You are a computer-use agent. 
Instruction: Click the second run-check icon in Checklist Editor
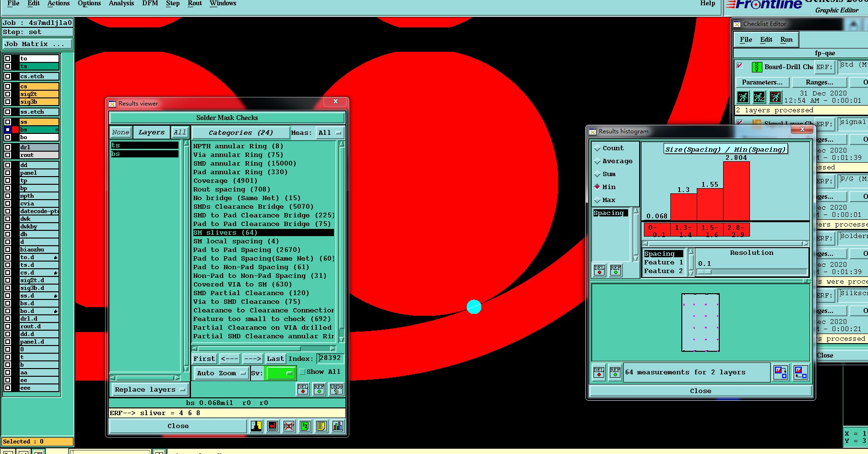(x=759, y=97)
